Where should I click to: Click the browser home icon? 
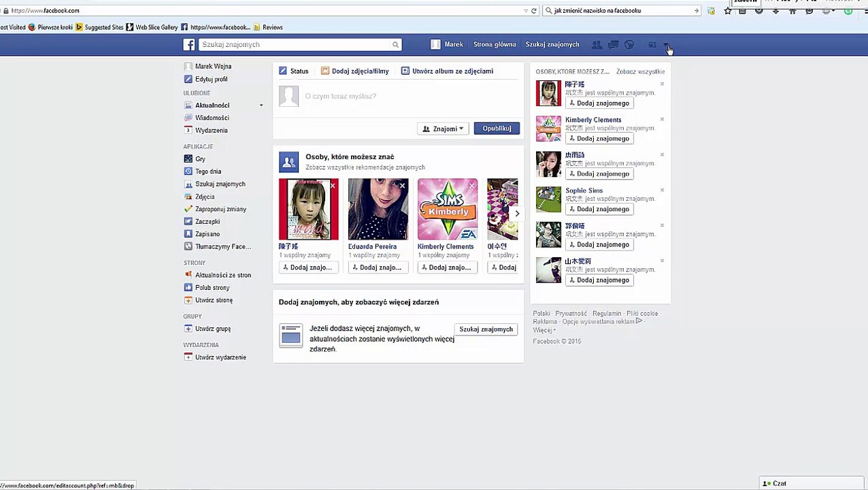(x=792, y=11)
